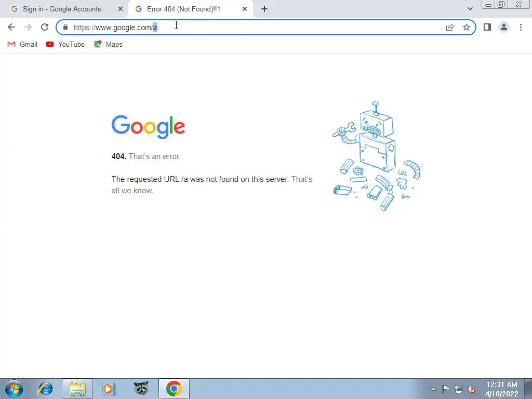This screenshot has width=532, height=399.
Task: Open the YouTube bookmark
Action: coord(65,45)
